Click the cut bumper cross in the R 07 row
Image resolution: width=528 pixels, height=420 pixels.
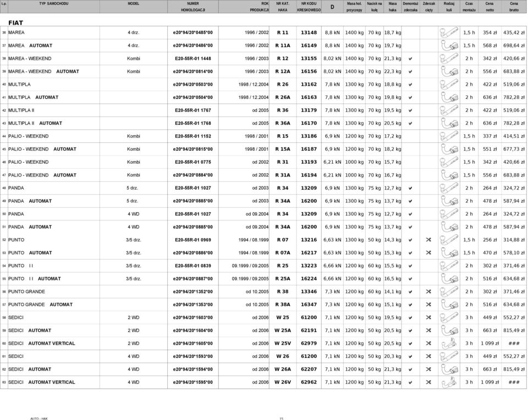[x=428, y=240]
